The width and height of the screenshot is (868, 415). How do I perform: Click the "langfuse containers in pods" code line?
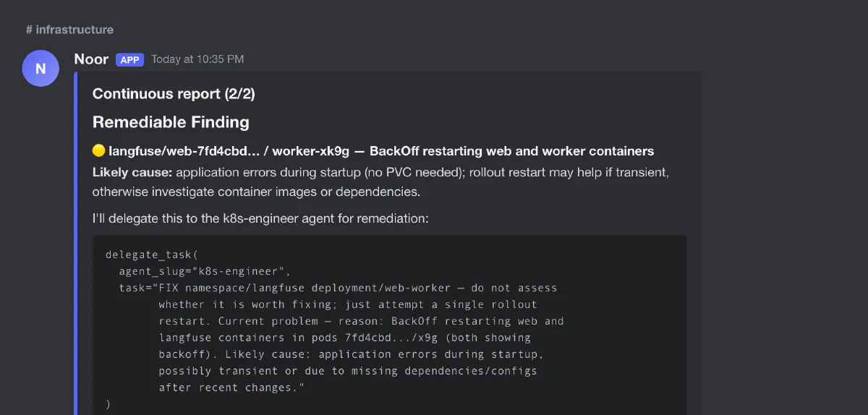[344, 338]
